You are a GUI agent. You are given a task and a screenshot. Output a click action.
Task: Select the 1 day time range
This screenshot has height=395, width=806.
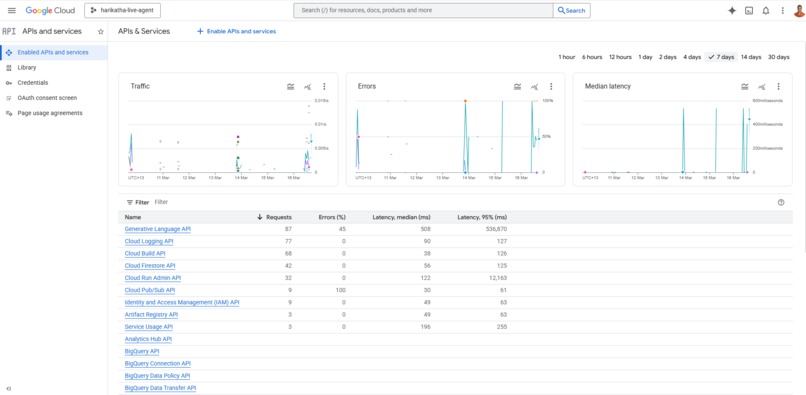click(x=645, y=57)
